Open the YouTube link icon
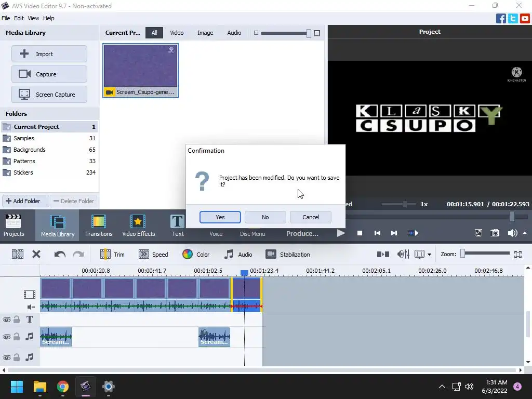Viewport: 532px width, 399px height. coord(525,18)
